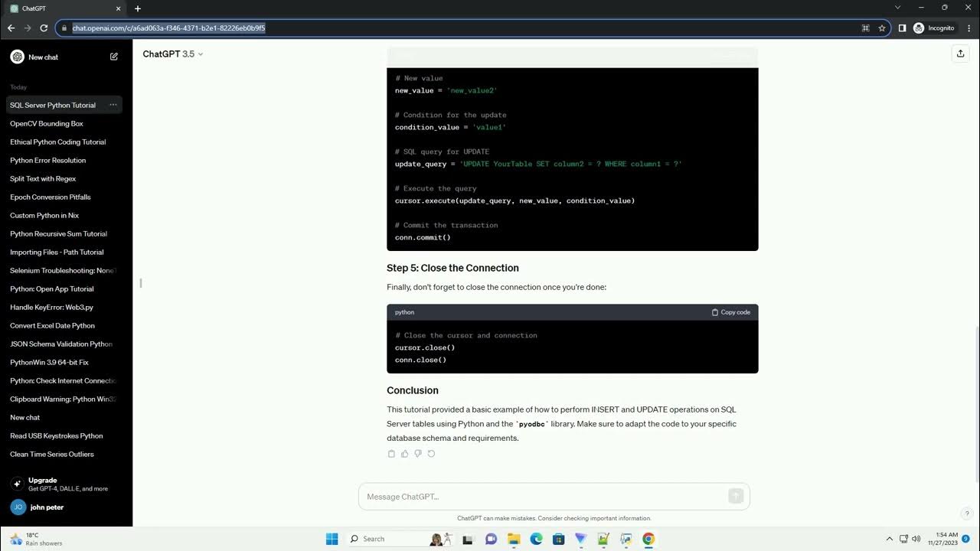This screenshot has width=980, height=551.
Task: Open options menu for SQL Server Python Tutorial
Action: point(113,105)
